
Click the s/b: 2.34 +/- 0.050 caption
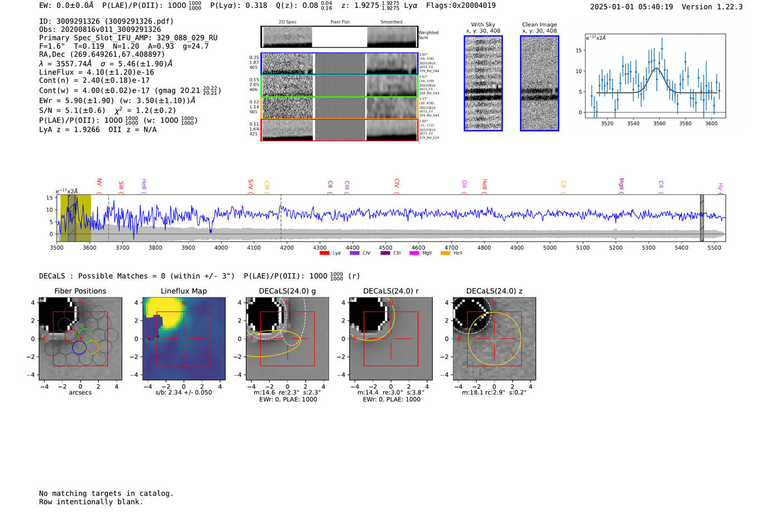coord(184,392)
